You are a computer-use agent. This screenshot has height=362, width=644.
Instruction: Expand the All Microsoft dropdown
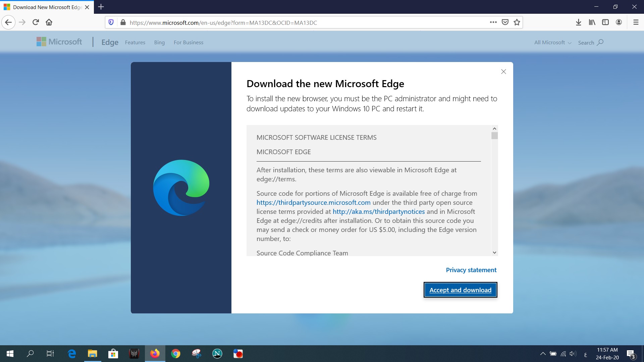553,43
